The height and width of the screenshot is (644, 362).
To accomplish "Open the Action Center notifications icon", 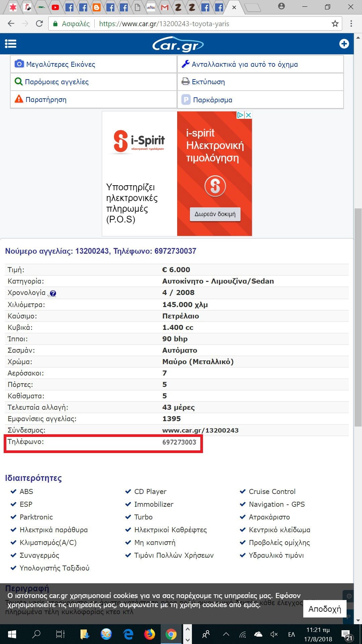I will (347, 635).
